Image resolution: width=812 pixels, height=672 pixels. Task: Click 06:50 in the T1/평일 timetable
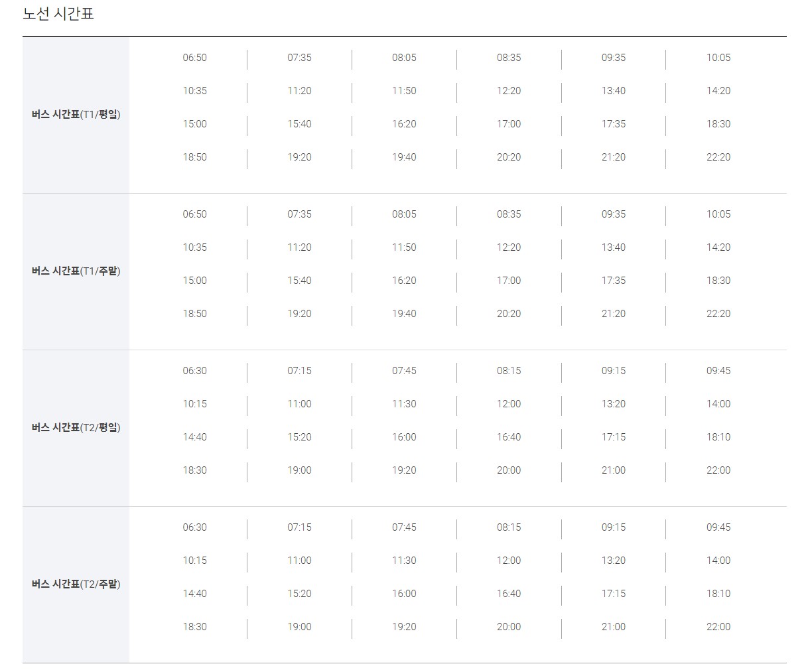195,58
